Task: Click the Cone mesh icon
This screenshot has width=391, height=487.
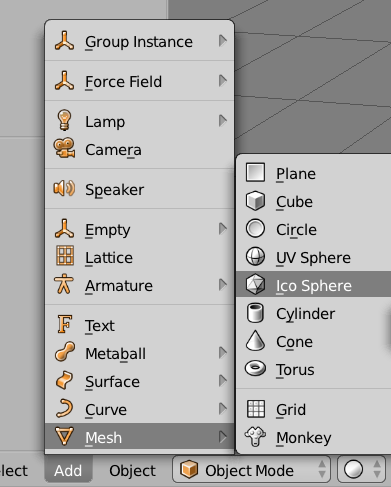Action: pos(255,340)
